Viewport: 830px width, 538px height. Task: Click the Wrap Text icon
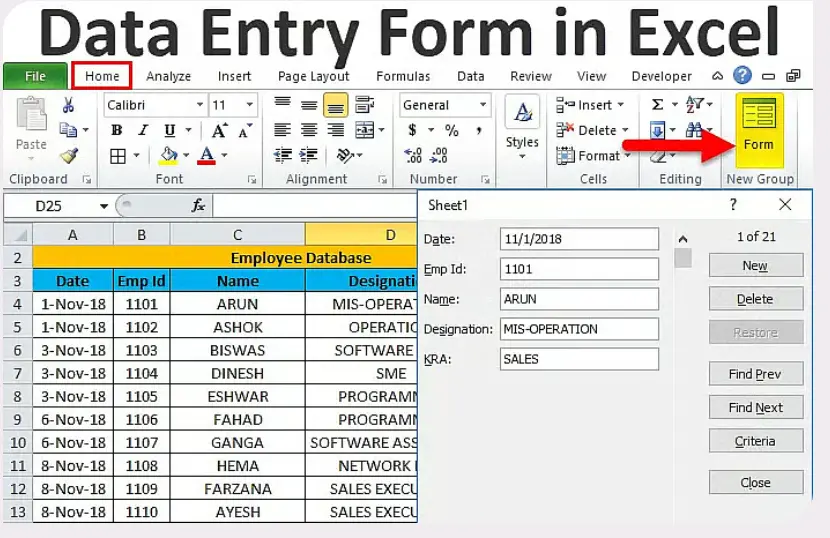(365, 104)
